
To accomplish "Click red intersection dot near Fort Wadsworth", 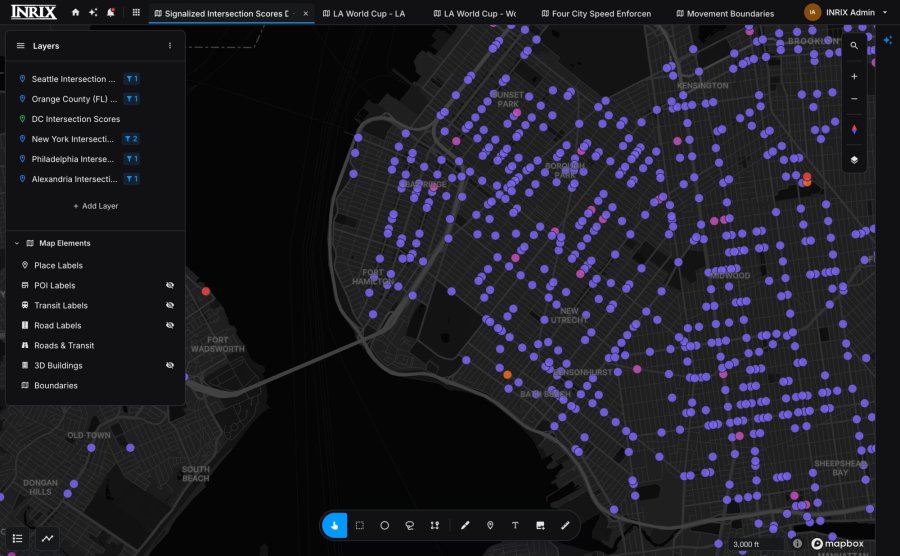I will 205,291.
